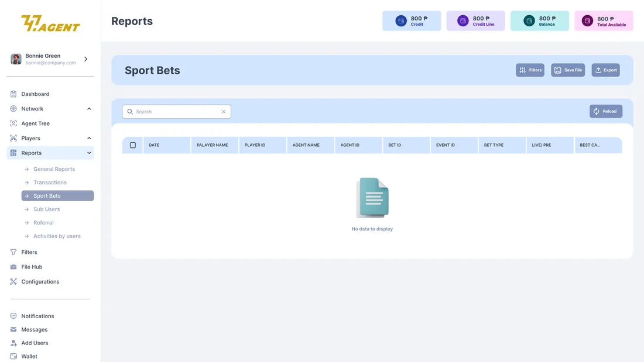
Task: Open the Messages page
Action: point(35,330)
